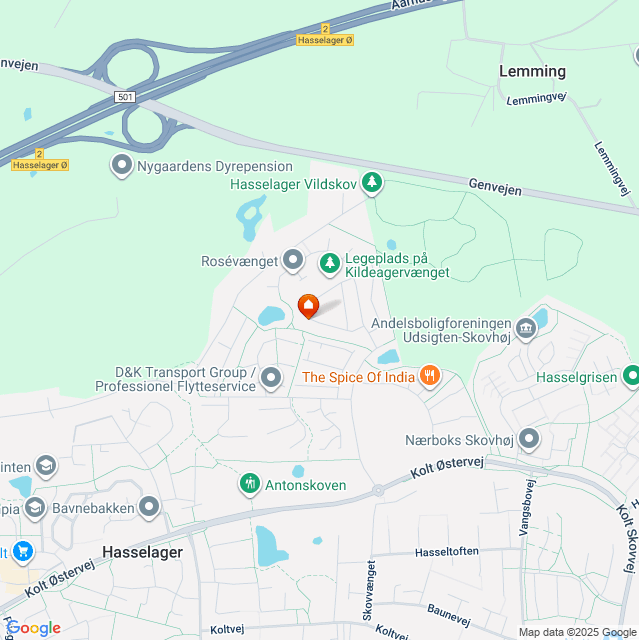Viewport: 639px width, 640px height.
Task: Click the Map data ©2025 Google text
Action: [x=577, y=633]
